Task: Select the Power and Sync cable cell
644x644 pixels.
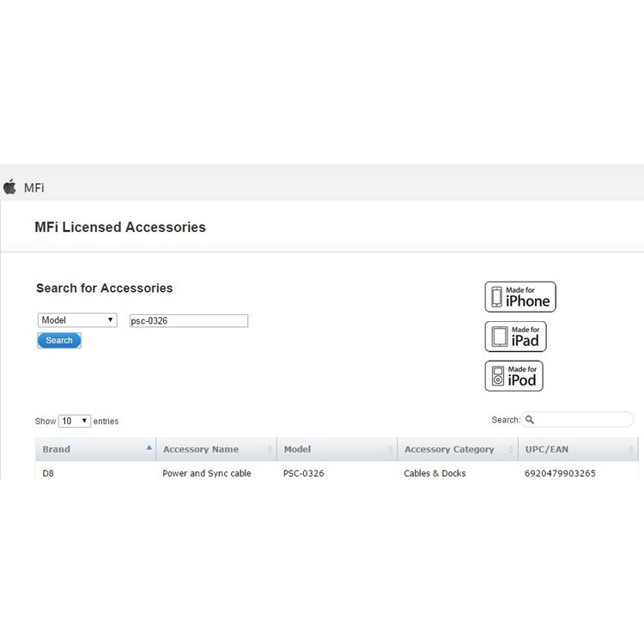Action: coord(207,473)
